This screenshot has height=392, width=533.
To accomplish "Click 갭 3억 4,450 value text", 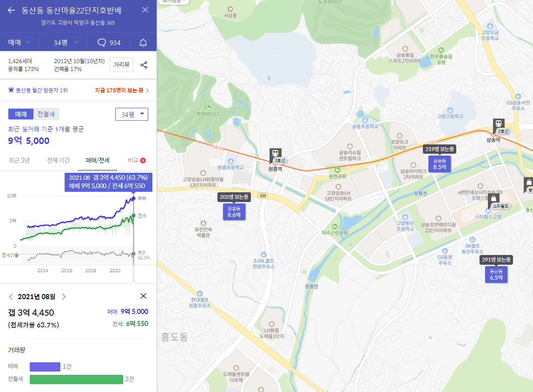I will tap(31, 313).
